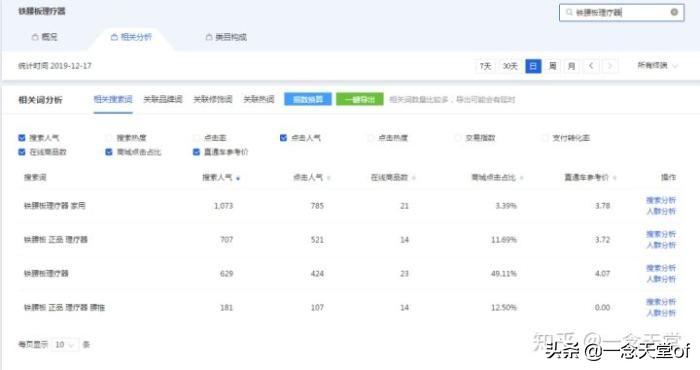Click the 4.07 reference price value
700x370 pixels.
point(602,274)
